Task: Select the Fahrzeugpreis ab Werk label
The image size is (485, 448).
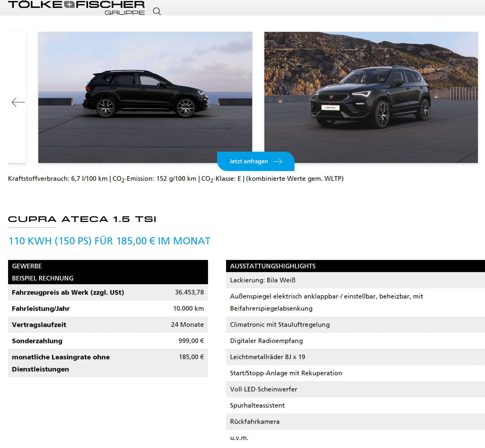Action: click(68, 292)
